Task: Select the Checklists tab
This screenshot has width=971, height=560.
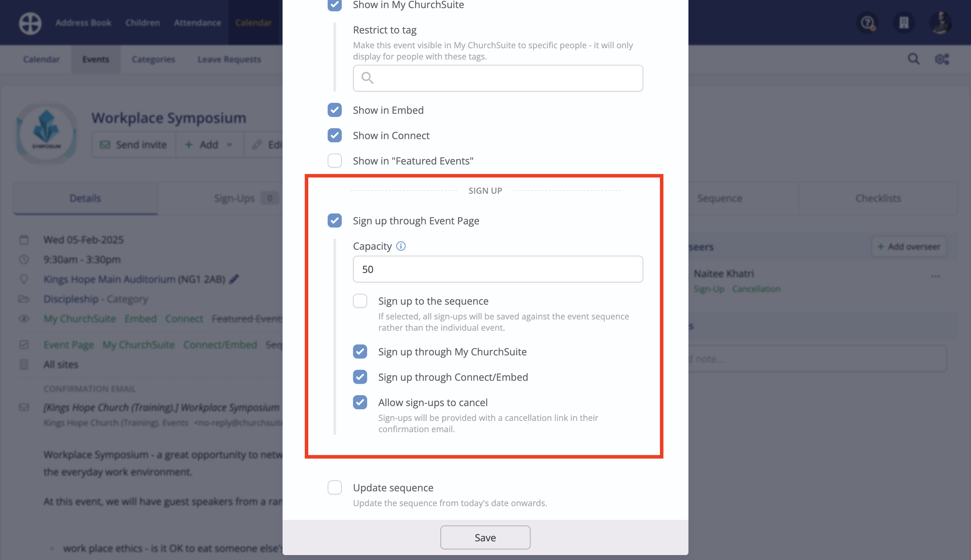Action: click(878, 198)
